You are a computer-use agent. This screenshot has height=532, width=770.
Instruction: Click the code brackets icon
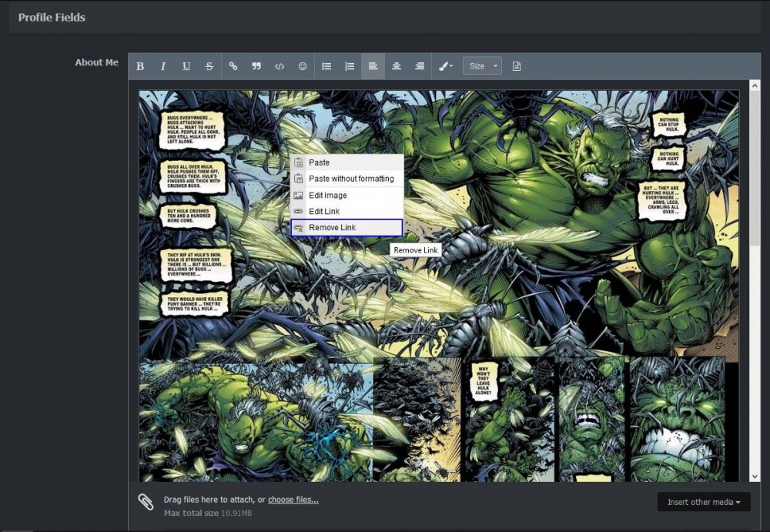tap(280, 66)
